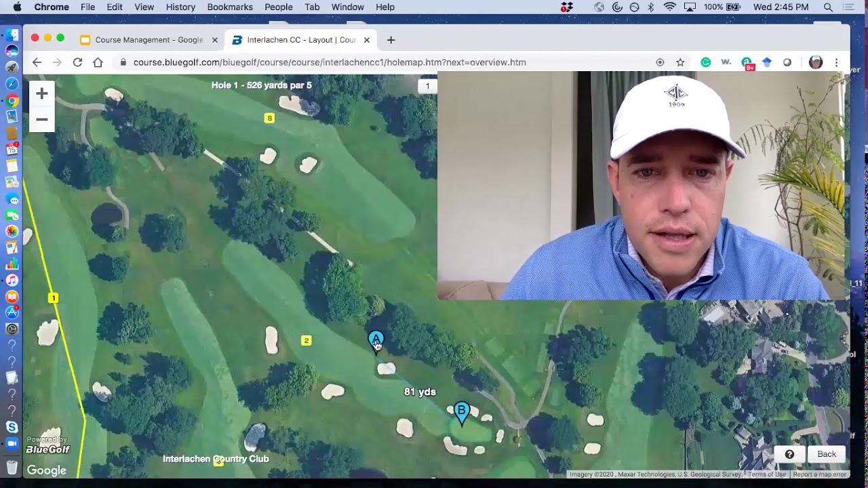Open the Tab menu

tap(312, 7)
